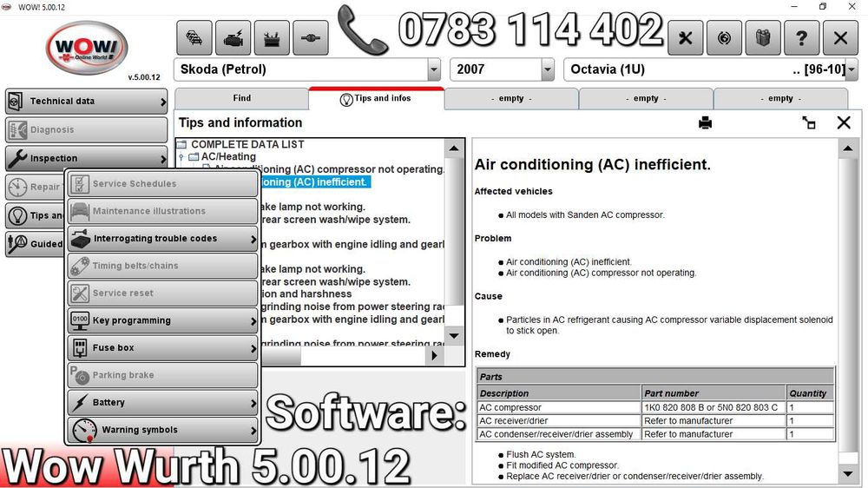Viewport: 868px width, 488px height.
Task: Click the expand panel icon
Action: (809, 122)
